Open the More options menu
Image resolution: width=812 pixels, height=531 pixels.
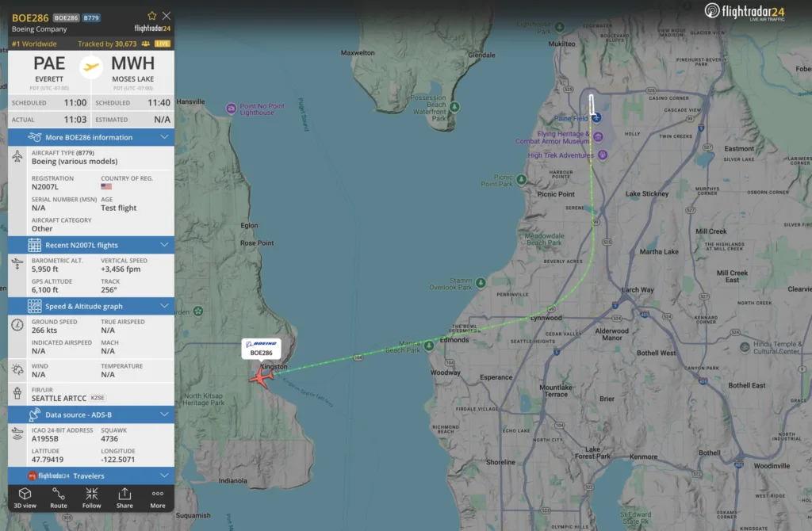pos(158,498)
